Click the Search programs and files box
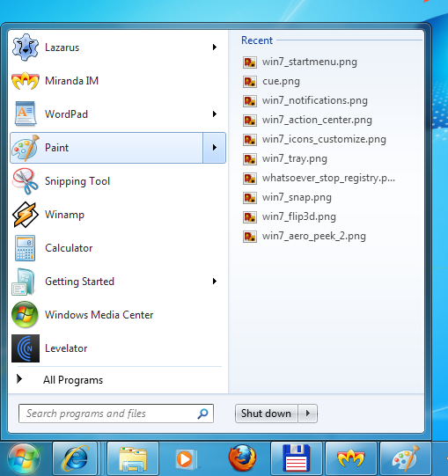Screen dimensions: 448x476 pyautogui.click(x=116, y=414)
